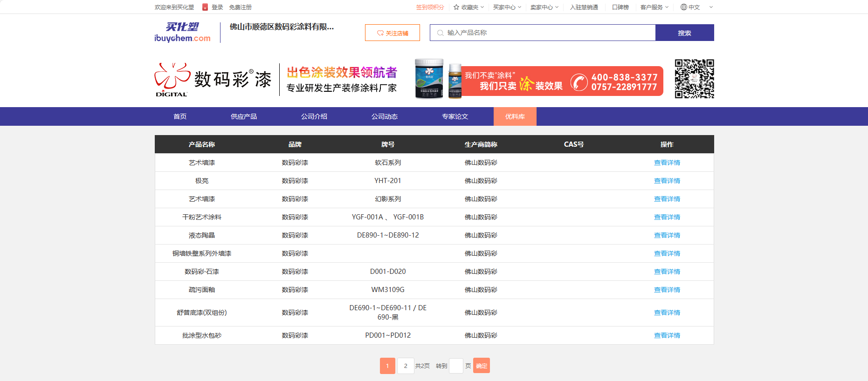Click the 数码彩漆 Digital brand logo
Viewport: 868px width, 381px height.
(x=213, y=80)
